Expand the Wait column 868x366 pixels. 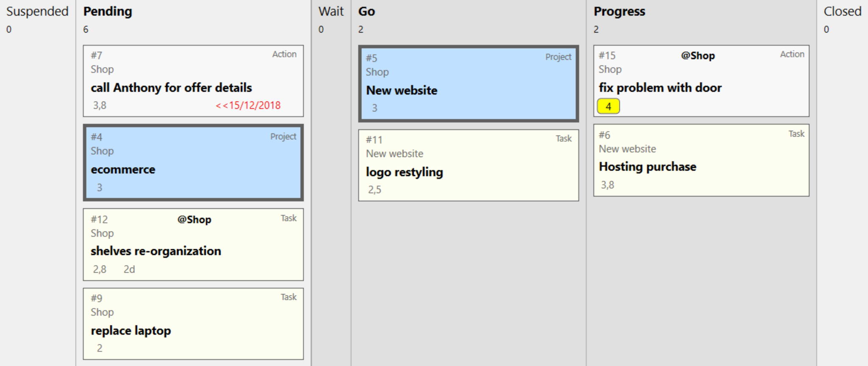[x=331, y=11]
